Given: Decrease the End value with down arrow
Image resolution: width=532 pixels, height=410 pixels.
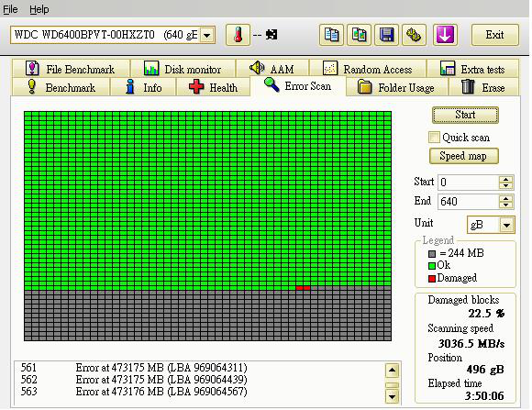Looking at the screenshot, I should pos(506,205).
